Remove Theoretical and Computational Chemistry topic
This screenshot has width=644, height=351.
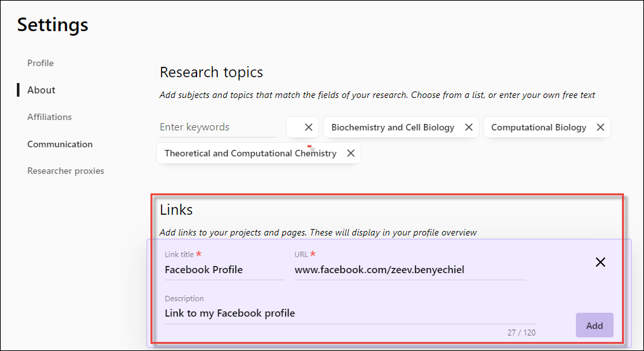[x=351, y=153]
